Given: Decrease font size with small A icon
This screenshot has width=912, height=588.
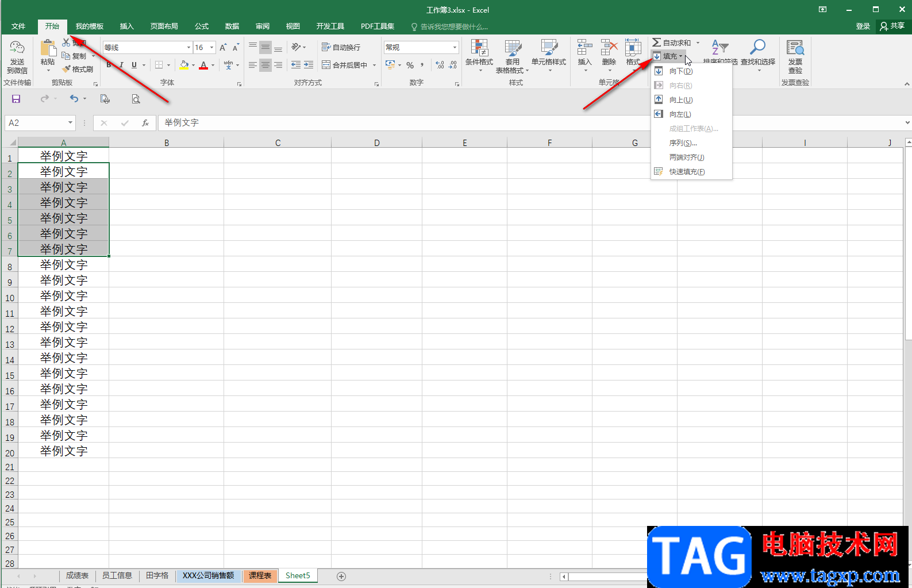Looking at the screenshot, I should [236, 48].
